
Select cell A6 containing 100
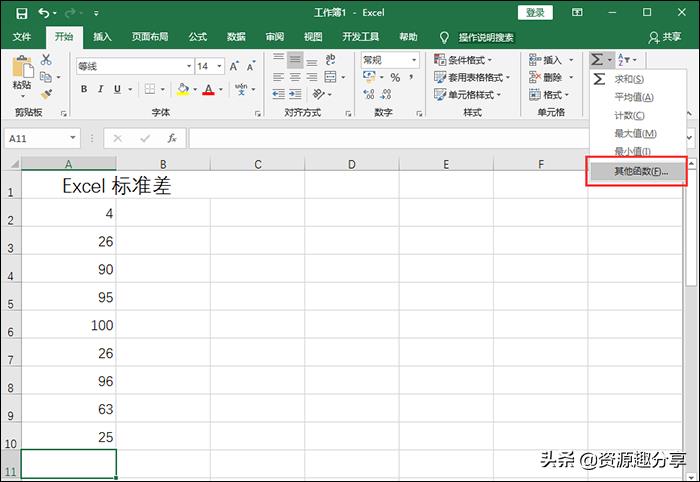(x=68, y=325)
